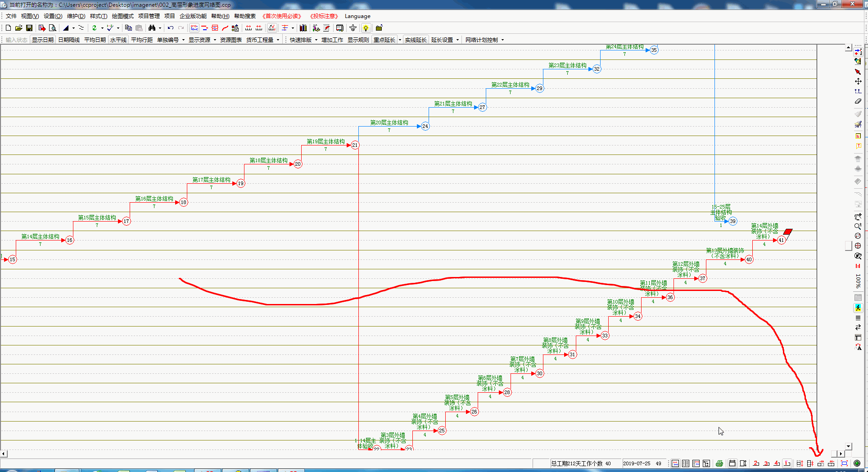This screenshot has height=472, width=868.
Task: Expand the 显示资源 dropdown arrow
Action: (x=215, y=40)
